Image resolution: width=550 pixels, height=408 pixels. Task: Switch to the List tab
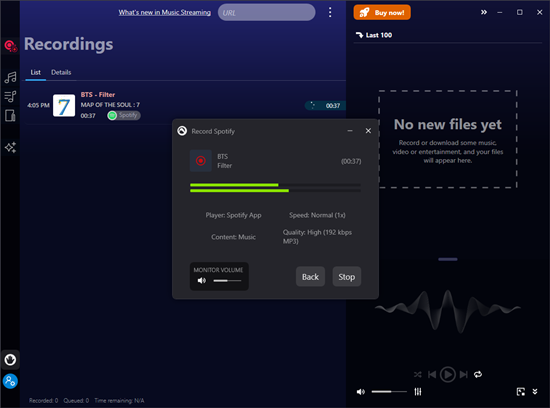pos(35,72)
